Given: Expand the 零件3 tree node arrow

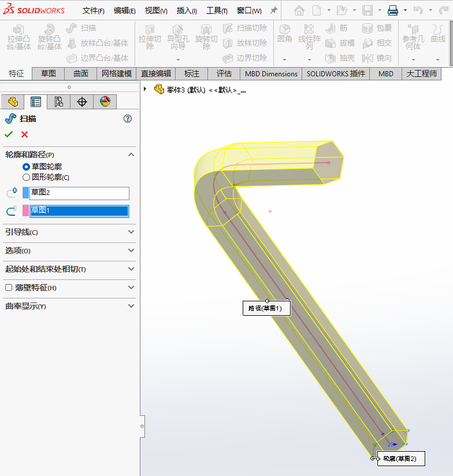Looking at the screenshot, I should pyautogui.click(x=145, y=89).
